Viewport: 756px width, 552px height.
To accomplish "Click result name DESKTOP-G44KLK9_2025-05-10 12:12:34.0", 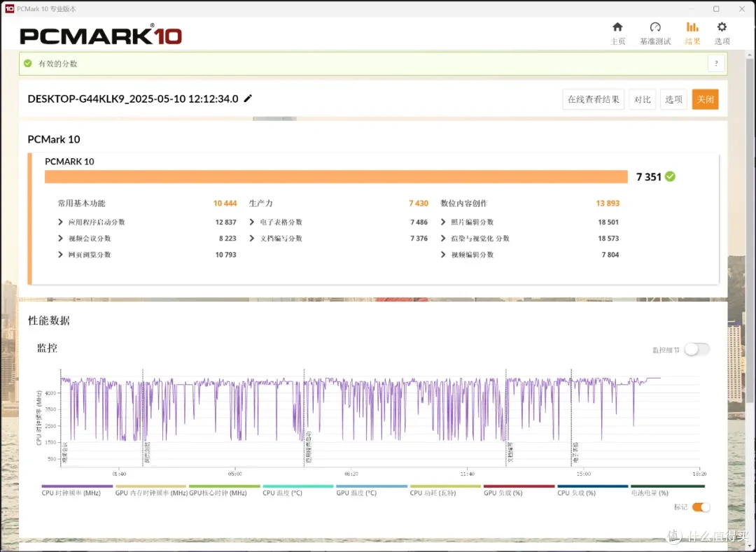I will [x=132, y=99].
